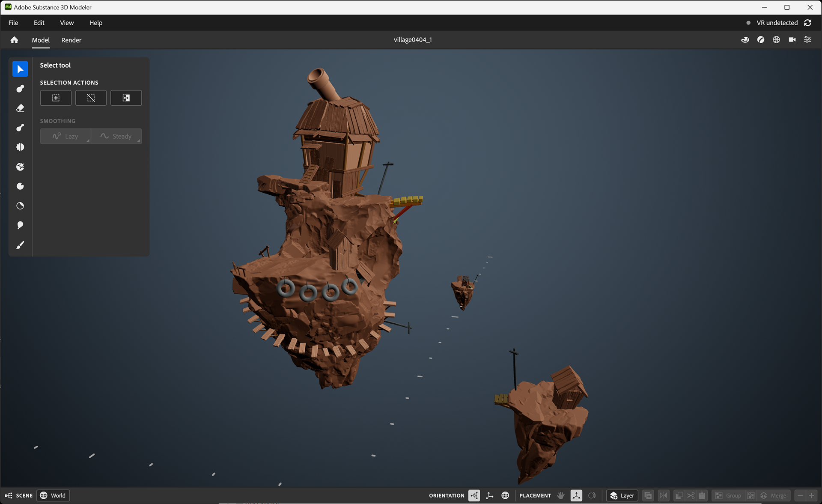The height and width of the screenshot is (504, 822).
Task: Toggle the local axes orientation mode
Action: (x=490, y=495)
